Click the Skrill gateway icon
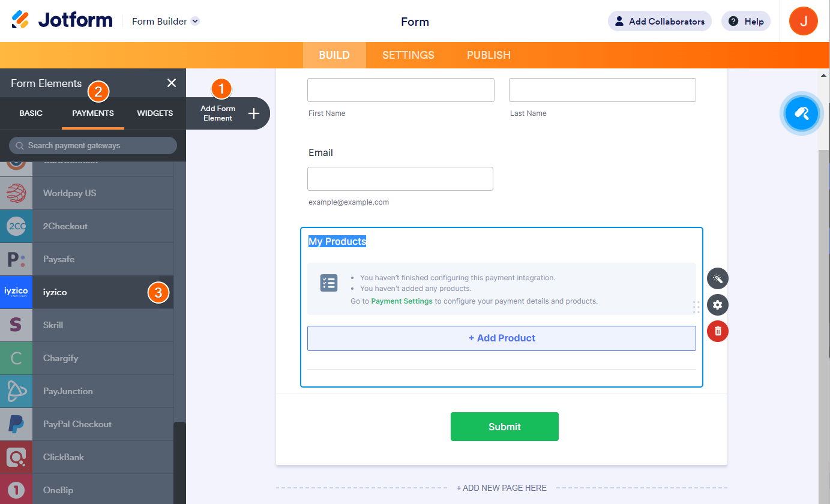 tap(16, 325)
